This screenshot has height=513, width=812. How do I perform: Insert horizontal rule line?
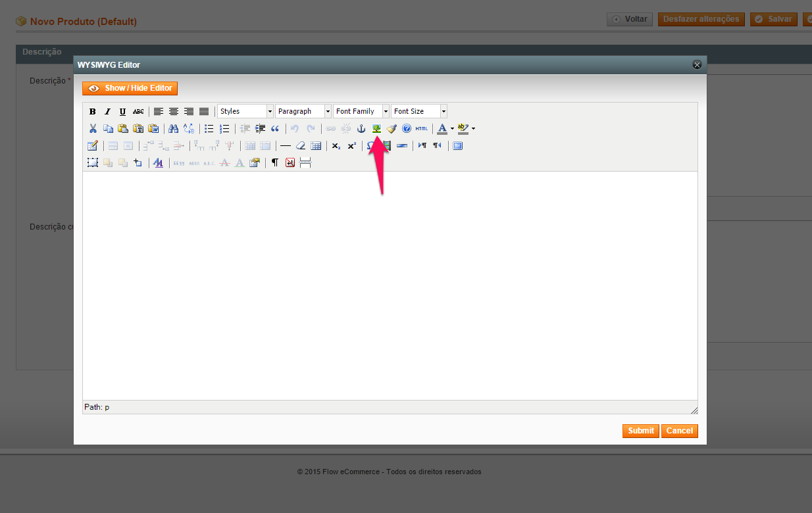coord(286,145)
